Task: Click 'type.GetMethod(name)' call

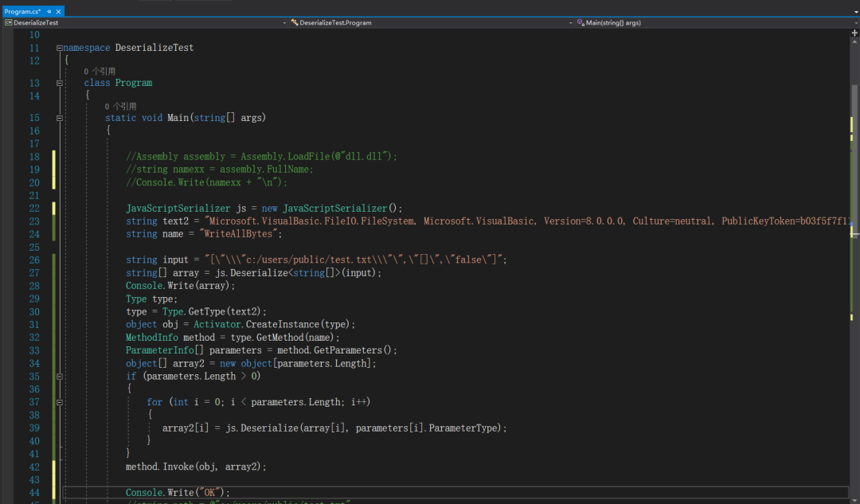Action: (x=283, y=338)
